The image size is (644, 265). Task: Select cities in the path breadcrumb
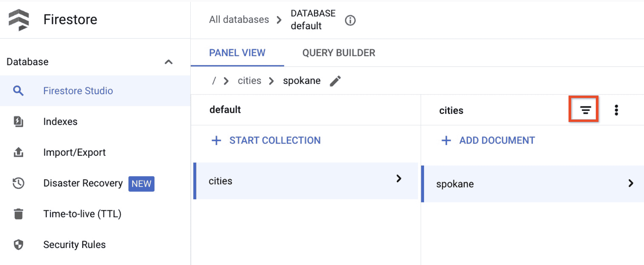(249, 81)
